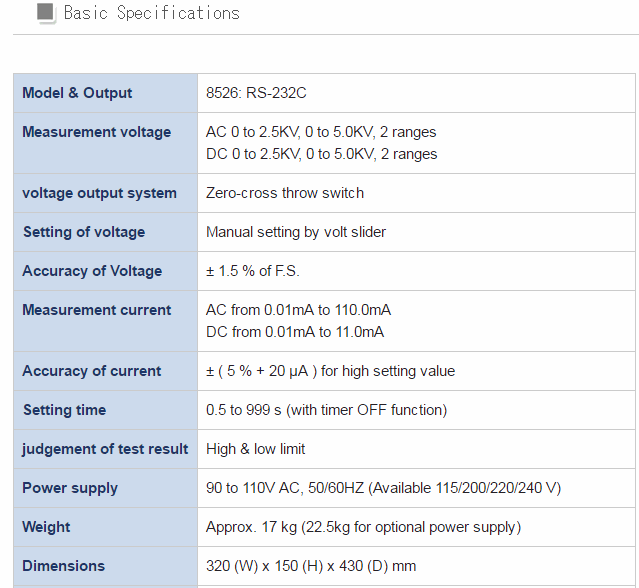The width and height of the screenshot is (639, 588).
Task: Click the AC 0 to 2.5KV voltage line
Action: click(321, 132)
